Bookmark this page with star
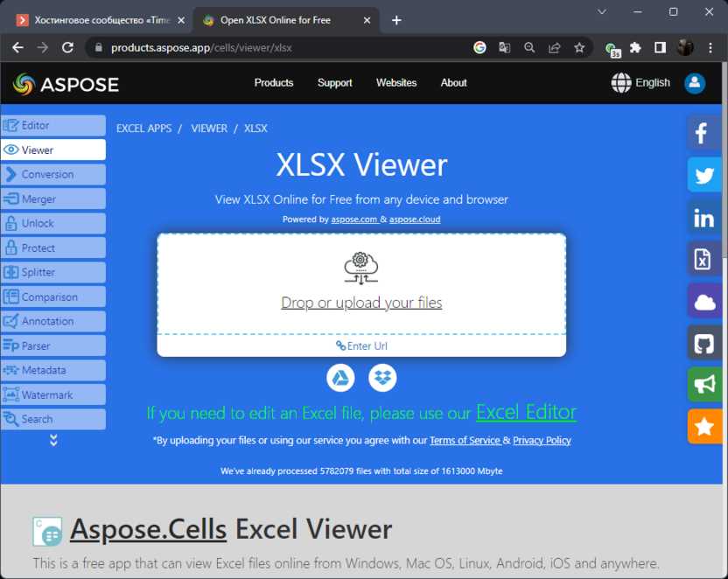Screen dimensions: 728x579 click(x=579, y=47)
